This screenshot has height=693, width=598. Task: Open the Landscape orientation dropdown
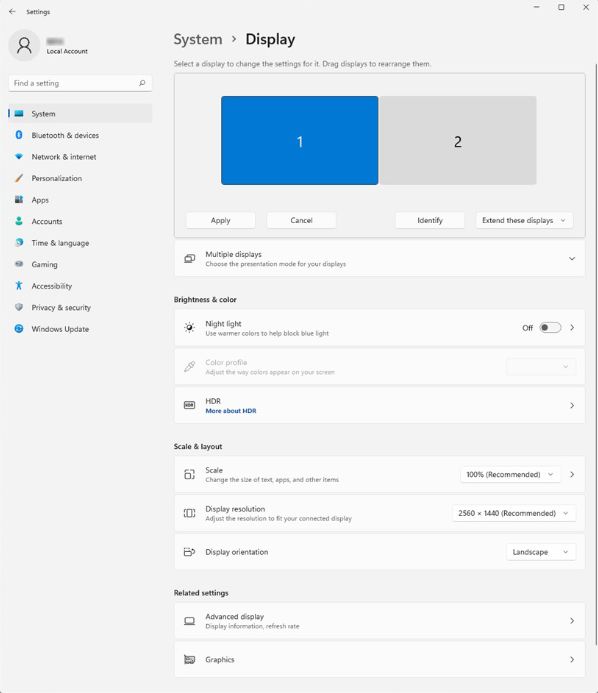point(541,552)
